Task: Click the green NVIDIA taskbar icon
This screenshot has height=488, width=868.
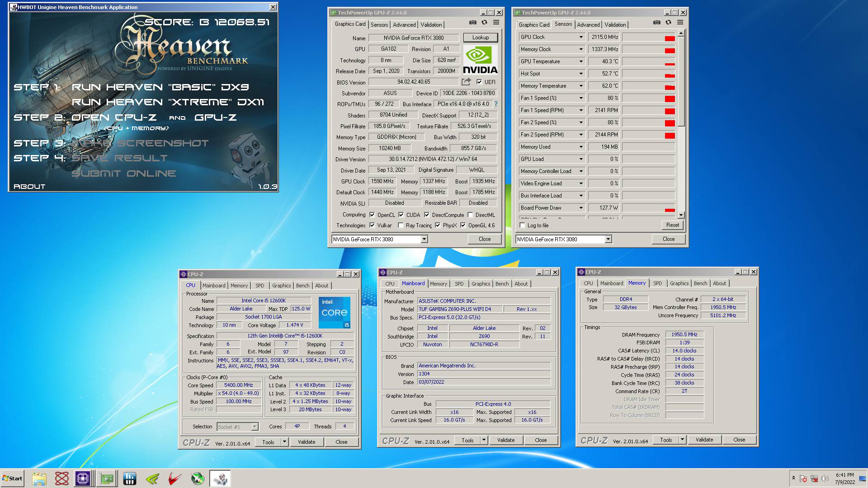Action: [x=152, y=479]
